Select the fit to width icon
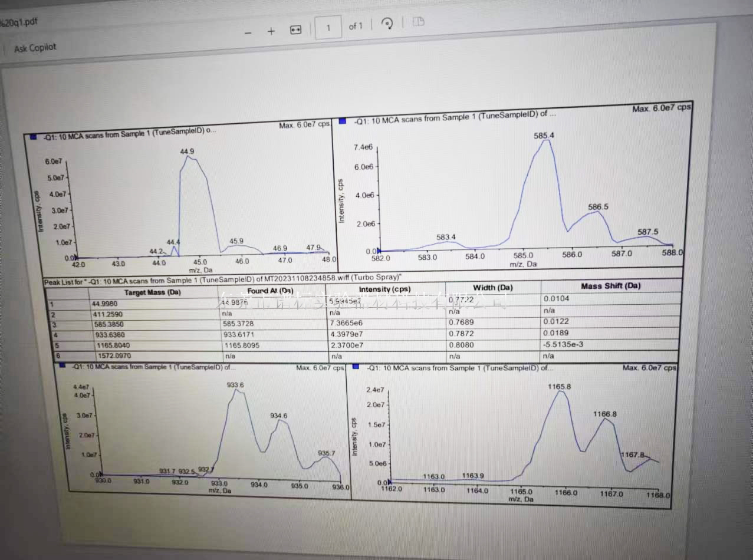Image resolution: width=753 pixels, height=560 pixels. point(296,30)
